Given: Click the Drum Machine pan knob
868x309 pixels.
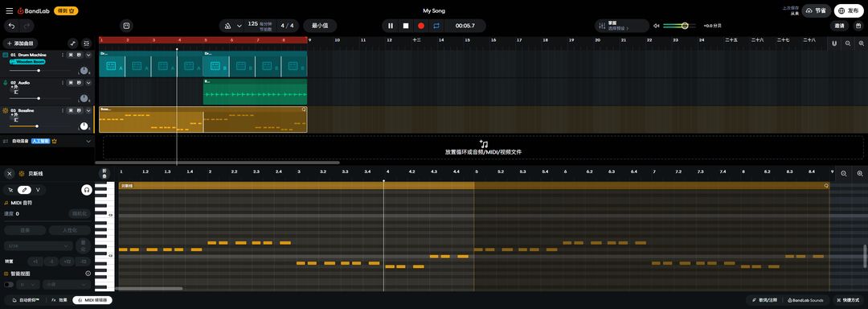Looking at the screenshot, I should click(x=84, y=70).
